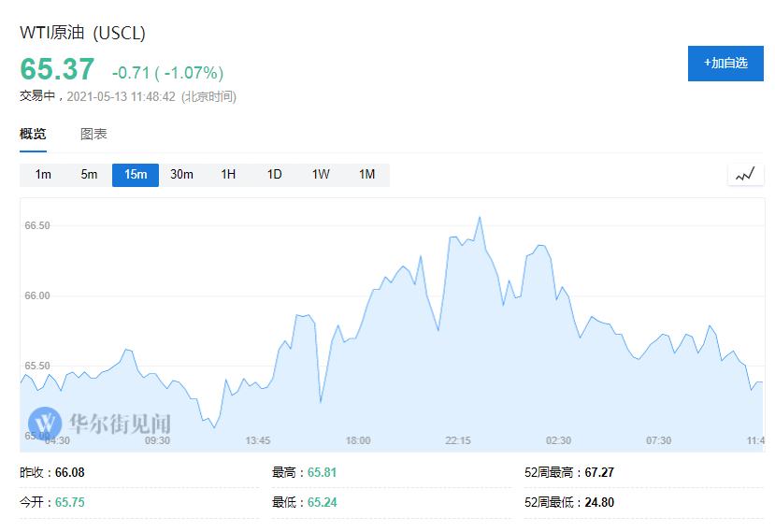Click the 02:30 time axis marker

558,440
